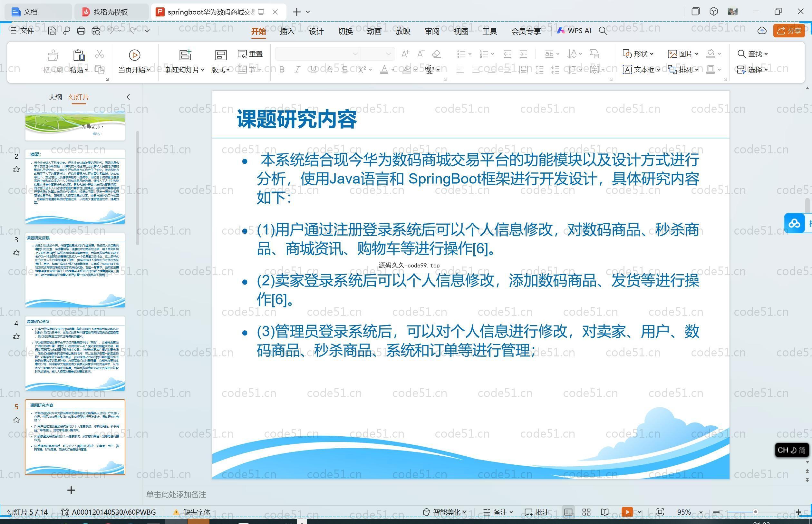Click the cloud upload icon
Image resolution: width=812 pixels, height=524 pixels.
tap(762, 31)
